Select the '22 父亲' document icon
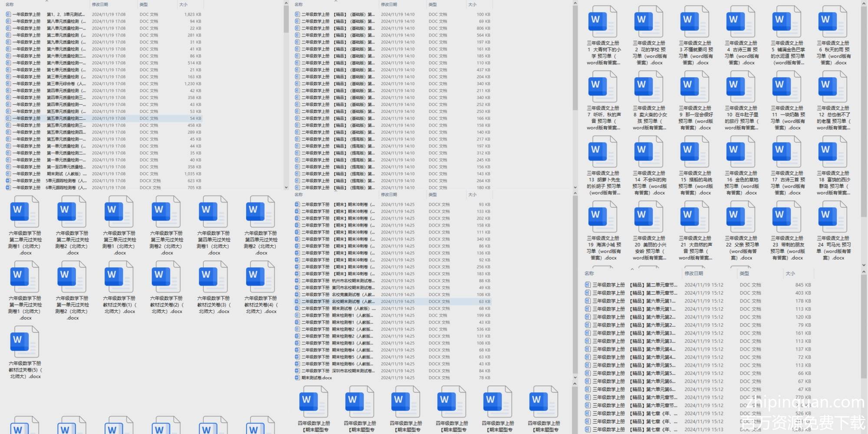The height and width of the screenshot is (434, 868). [x=741, y=217]
